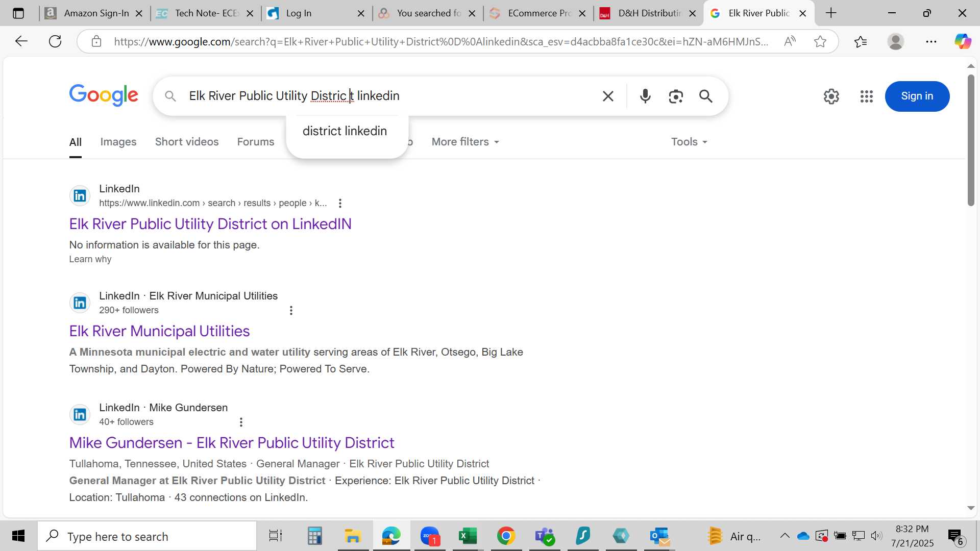This screenshot has height=551, width=980.
Task: Open options for Mike Gundersen result
Action: [x=241, y=422]
